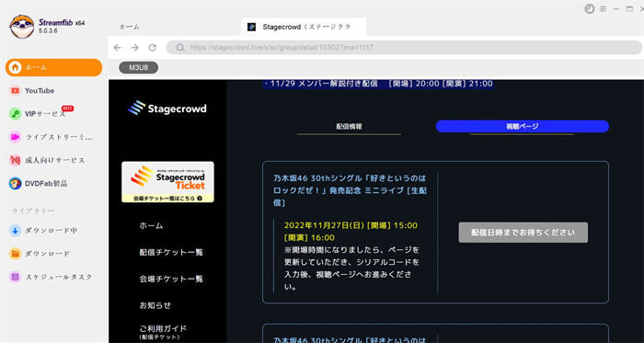The height and width of the screenshot is (343, 644).
Task: Click the 配信日時までお待ちください button
Action: (x=523, y=233)
